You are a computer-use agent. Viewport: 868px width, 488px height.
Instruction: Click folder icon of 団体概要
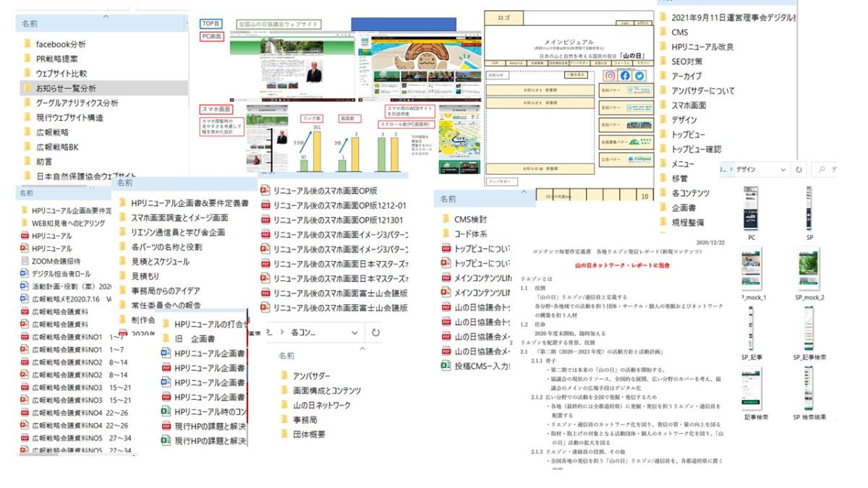pos(285,435)
